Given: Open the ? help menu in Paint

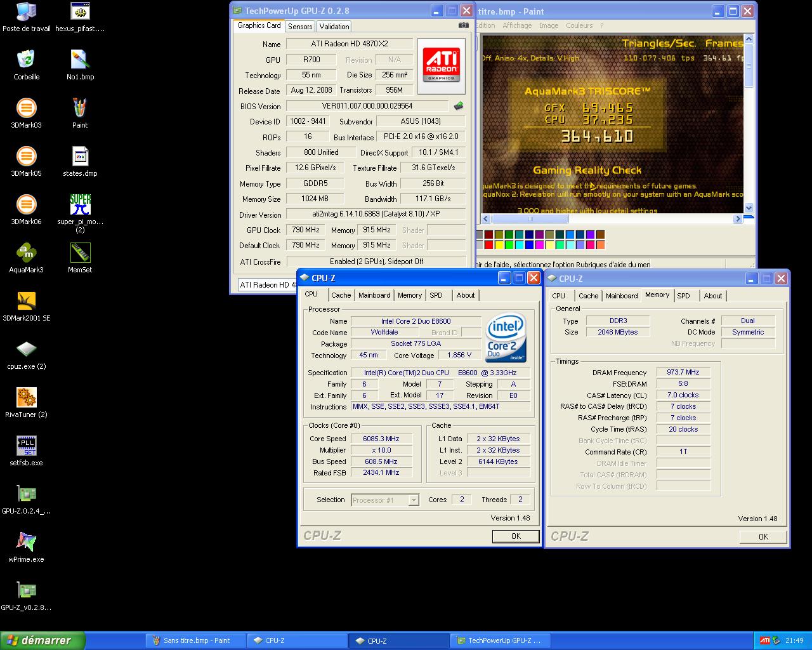Looking at the screenshot, I should click(x=601, y=25).
